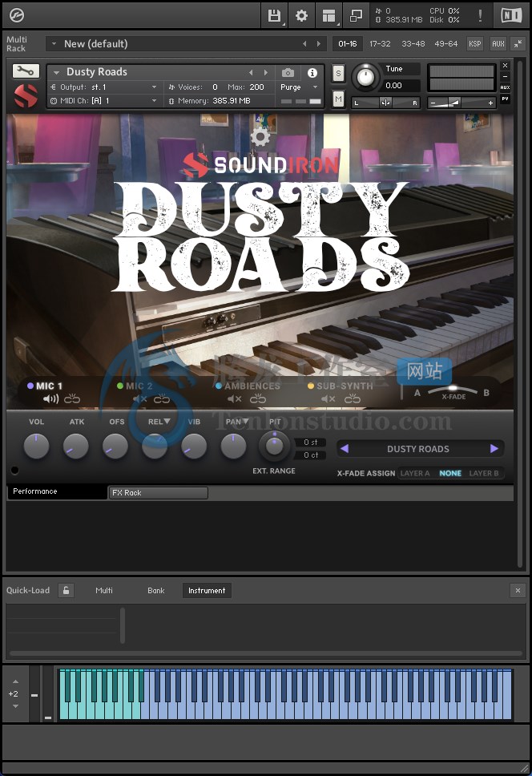Image resolution: width=532 pixels, height=776 pixels.
Task: Switch to rack page 01-16
Action: 347,43
